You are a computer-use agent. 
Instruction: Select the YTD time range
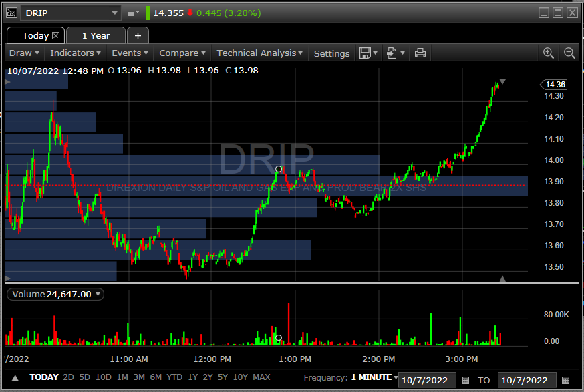174,377
